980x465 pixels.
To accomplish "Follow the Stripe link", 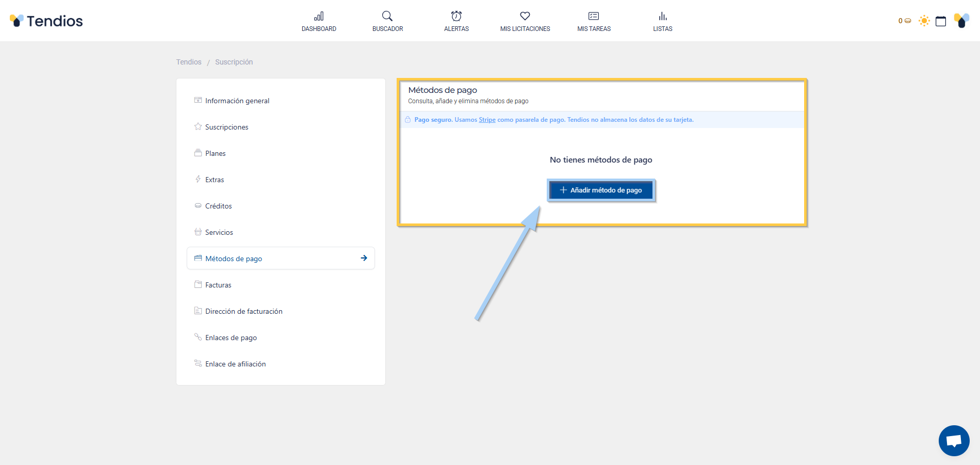I will (x=487, y=120).
